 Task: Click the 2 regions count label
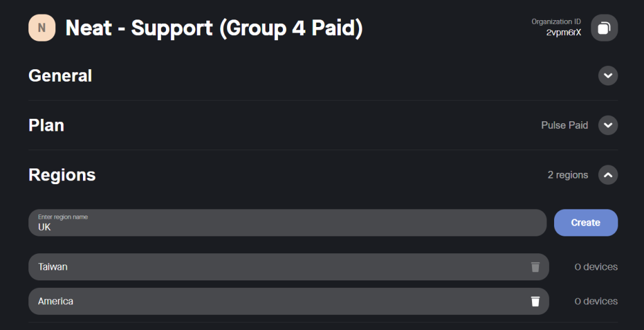[567, 175]
